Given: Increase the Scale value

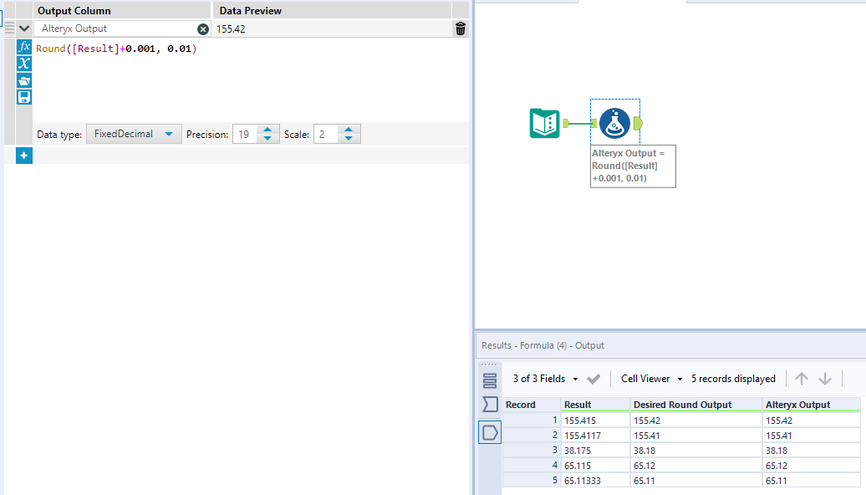Looking at the screenshot, I should pos(348,129).
